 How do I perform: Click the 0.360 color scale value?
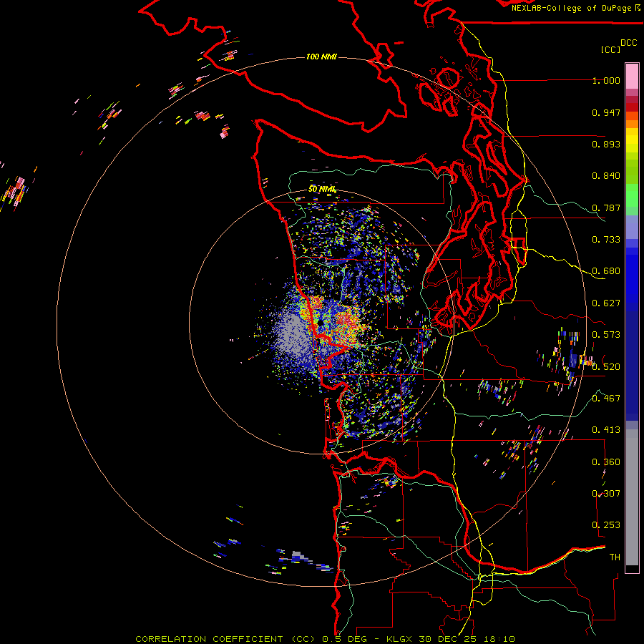606,462
